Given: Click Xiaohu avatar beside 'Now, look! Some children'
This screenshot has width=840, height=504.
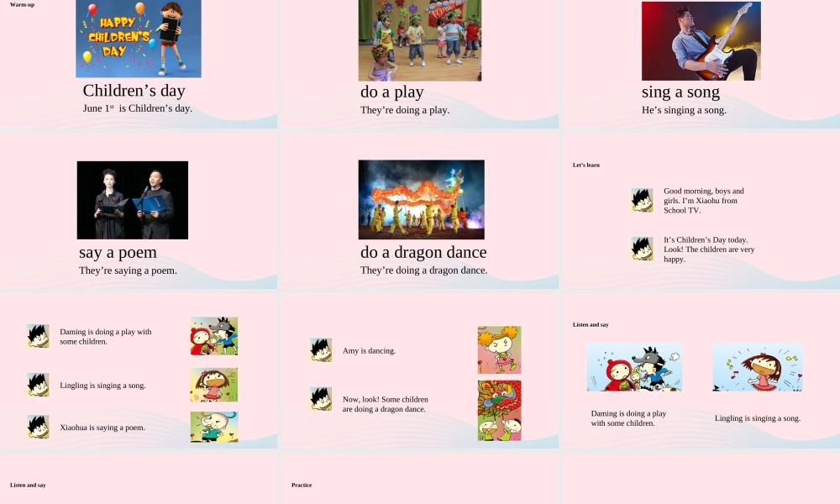Looking at the screenshot, I should click(321, 399).
